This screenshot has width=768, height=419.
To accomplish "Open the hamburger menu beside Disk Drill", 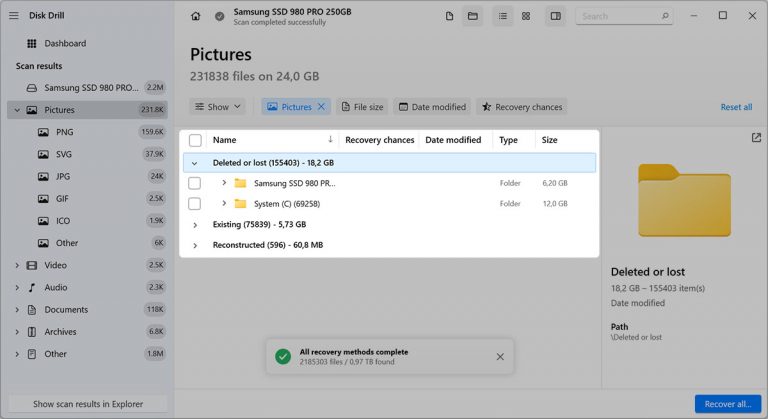I will click(14, 16).
